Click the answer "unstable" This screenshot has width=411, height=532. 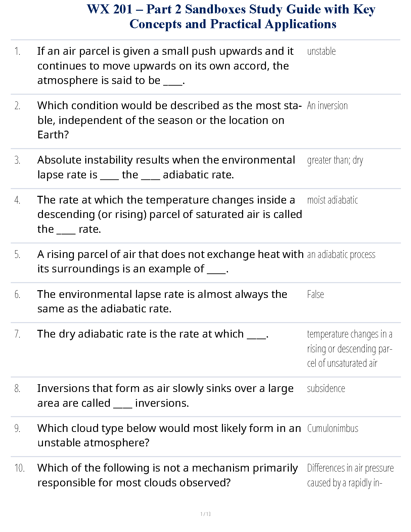point(321,51)
